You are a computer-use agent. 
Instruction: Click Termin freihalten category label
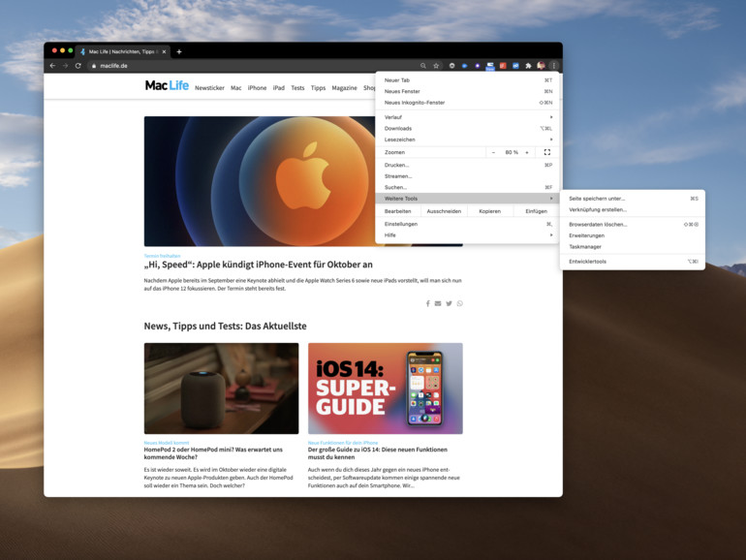pos(162,256)
